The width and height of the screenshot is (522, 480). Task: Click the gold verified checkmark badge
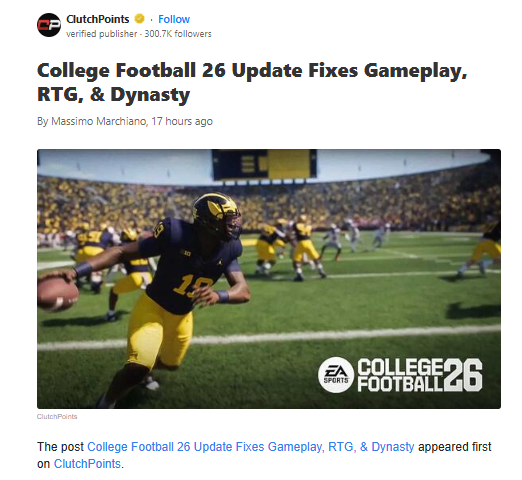click(139, 19)
